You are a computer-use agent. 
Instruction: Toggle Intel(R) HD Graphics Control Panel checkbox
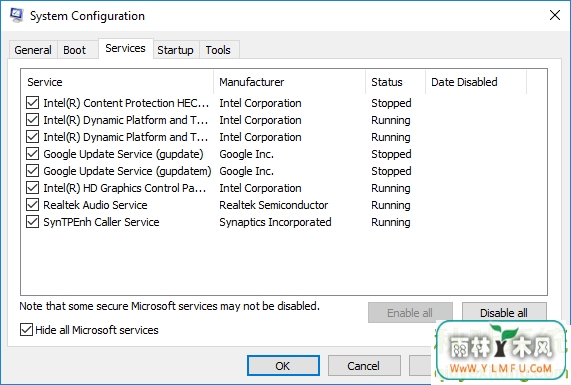32,188
